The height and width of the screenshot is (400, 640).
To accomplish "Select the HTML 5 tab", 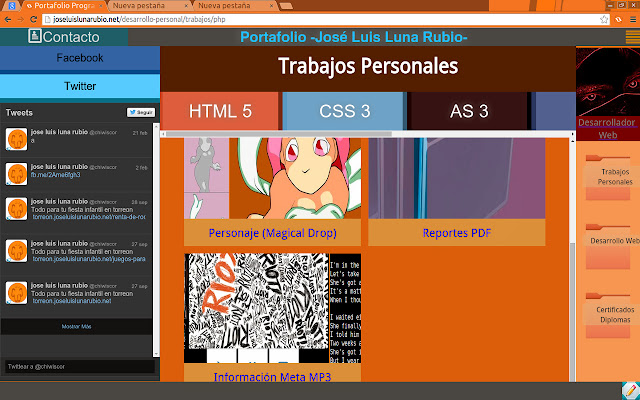I will pyautogui.click(x=220, y=111).
